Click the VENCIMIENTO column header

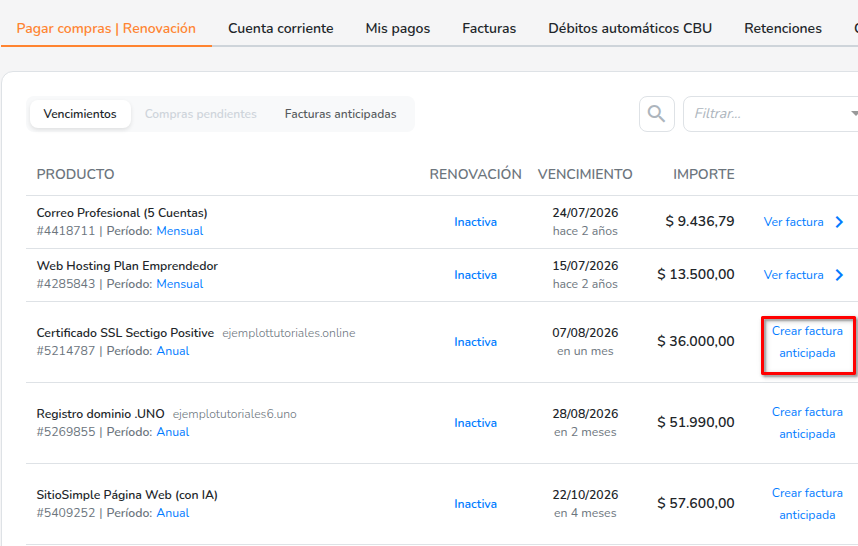point(585,174)
